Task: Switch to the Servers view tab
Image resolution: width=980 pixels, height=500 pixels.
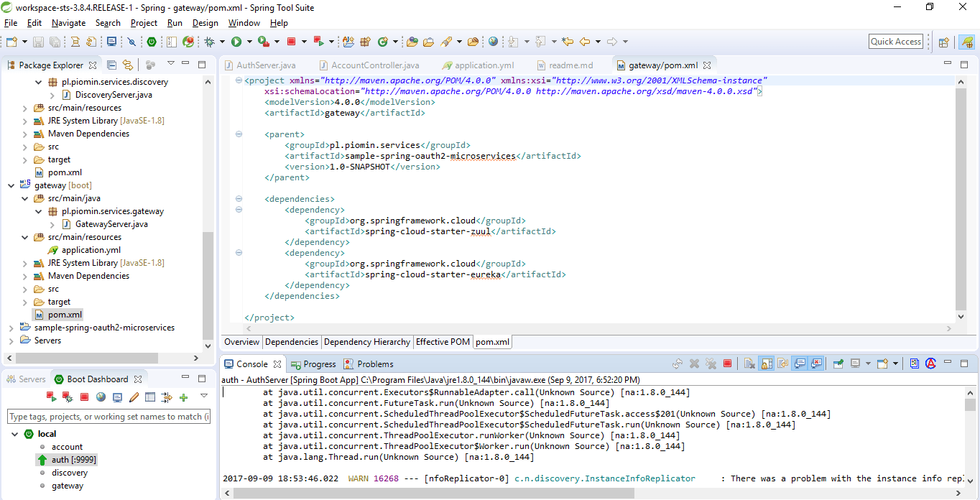Action: coord(26,379)
